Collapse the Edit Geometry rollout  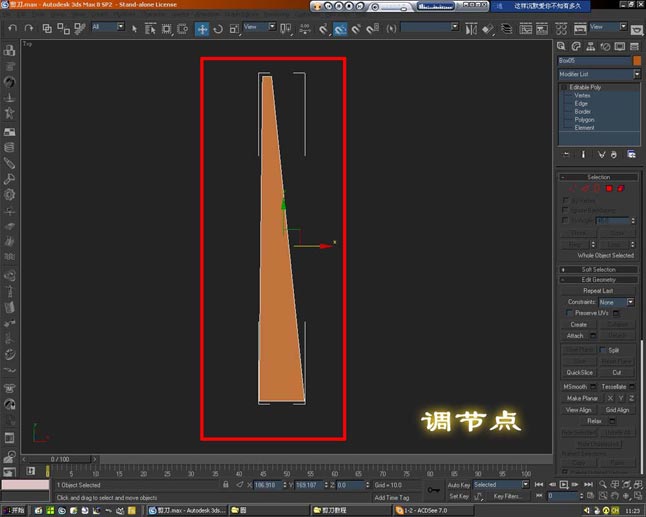pyautogui.click(x=599, y=280)
